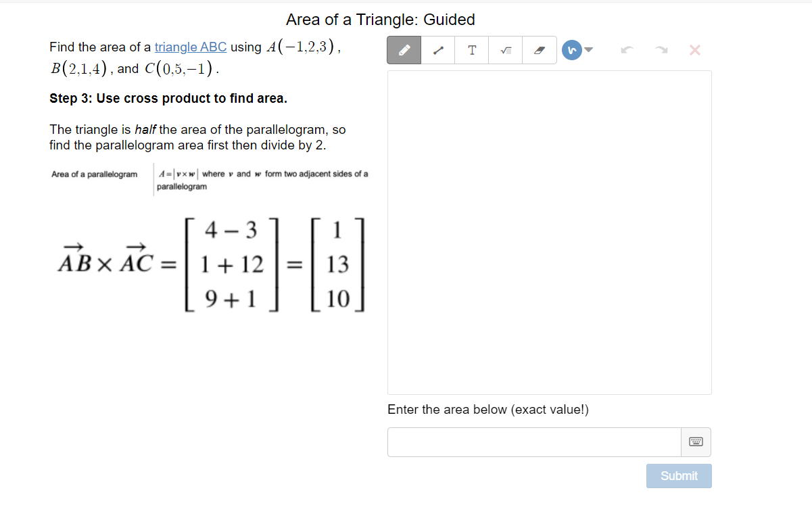This screenshot has width=812, height=524.
Task: Click the redo arrow icon
Action: pos(661,49)
